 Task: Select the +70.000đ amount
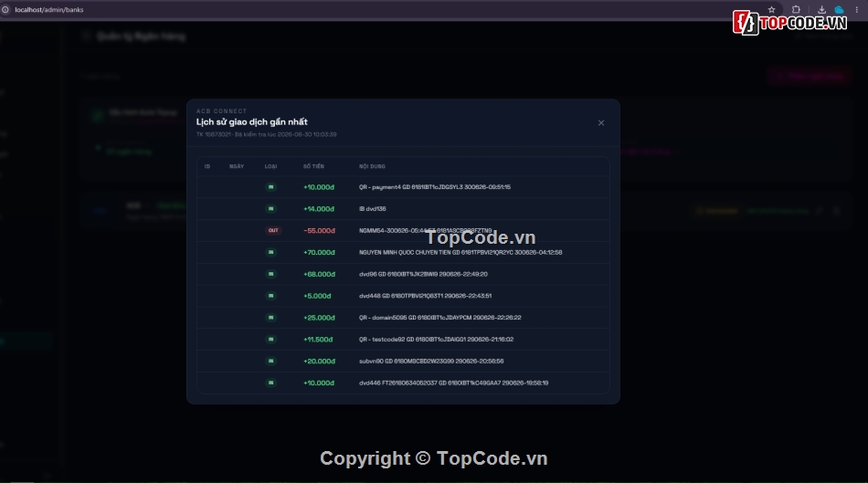pyautogui.click(x=319, y=252)
